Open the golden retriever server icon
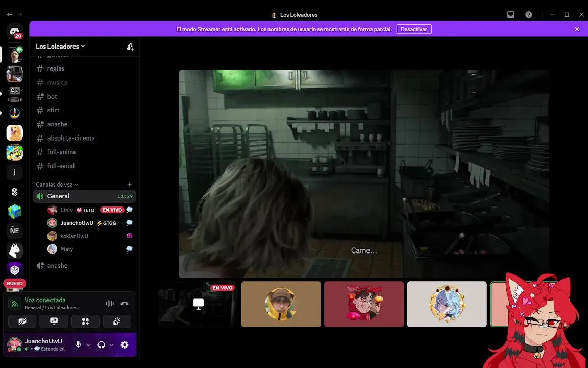The image size is (588, 368). click(15, 133)
